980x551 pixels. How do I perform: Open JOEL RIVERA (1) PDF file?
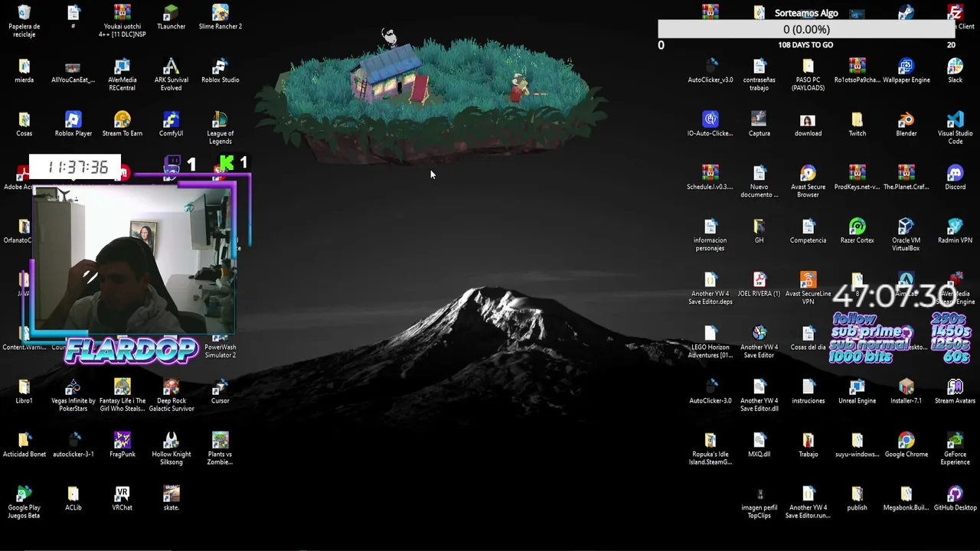pos(759,281)
